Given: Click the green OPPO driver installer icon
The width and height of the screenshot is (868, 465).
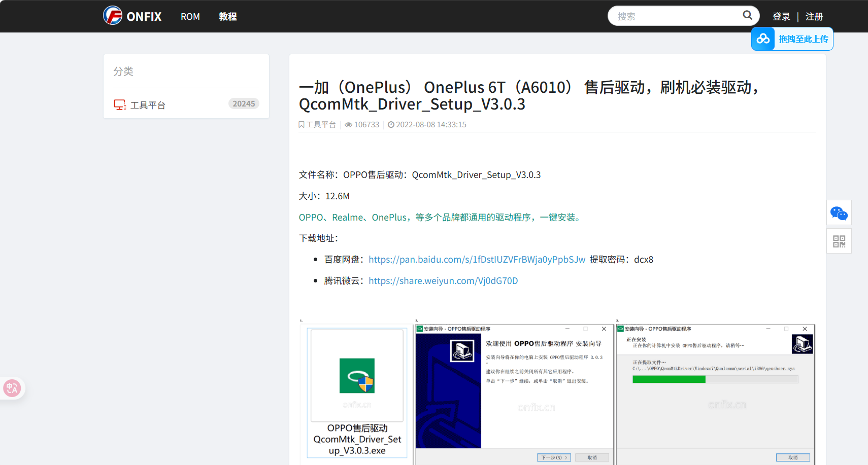Looking at the screenshot, I should click(357, 376).
